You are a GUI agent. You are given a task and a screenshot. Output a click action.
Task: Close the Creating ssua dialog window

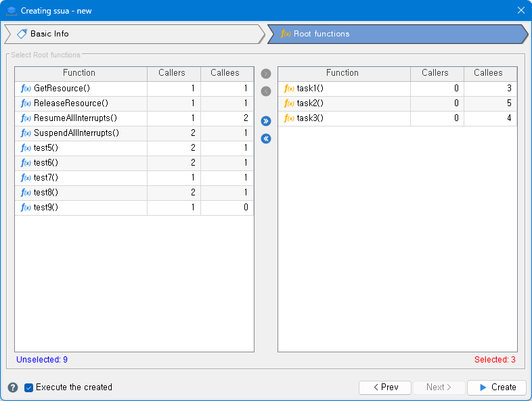pyautogui.click(x=520, y=10)
